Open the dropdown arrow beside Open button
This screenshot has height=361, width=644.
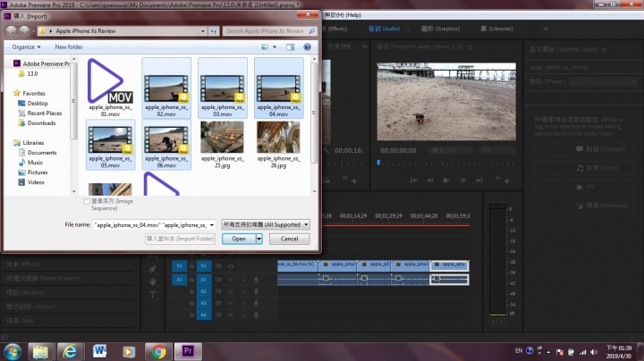click(258, 239)
